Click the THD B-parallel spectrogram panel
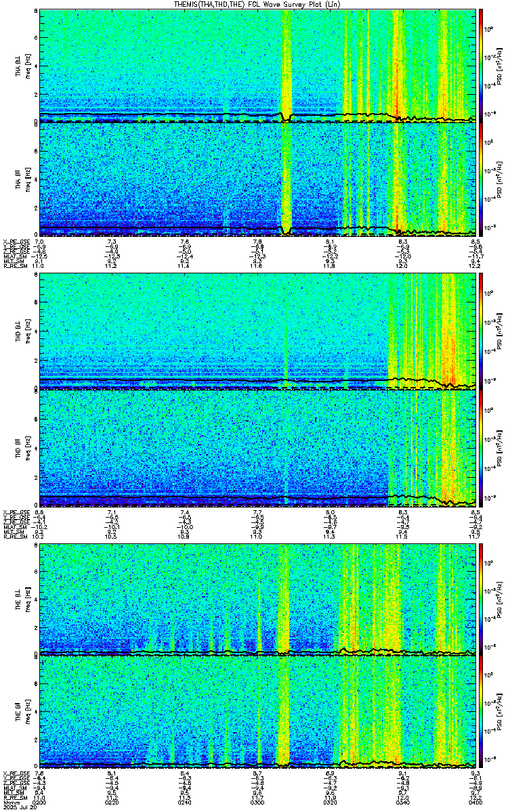The image size is (508, 812). point(257,447)
